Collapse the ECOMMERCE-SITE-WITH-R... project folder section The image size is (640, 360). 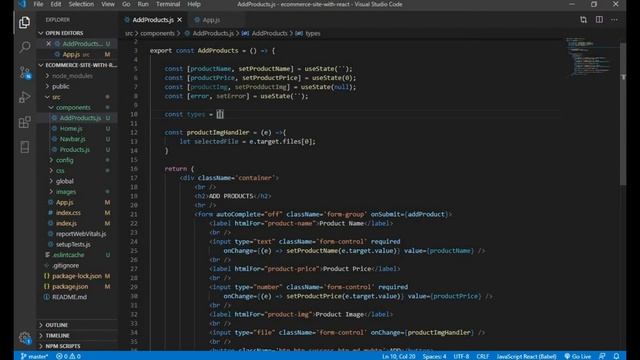pyautogui.click(x=78, y=65)
